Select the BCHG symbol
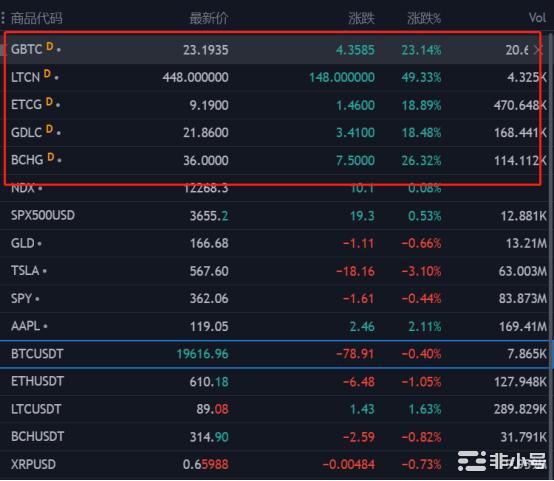Viewport: 554px width, 481px height. click(27, 160)
